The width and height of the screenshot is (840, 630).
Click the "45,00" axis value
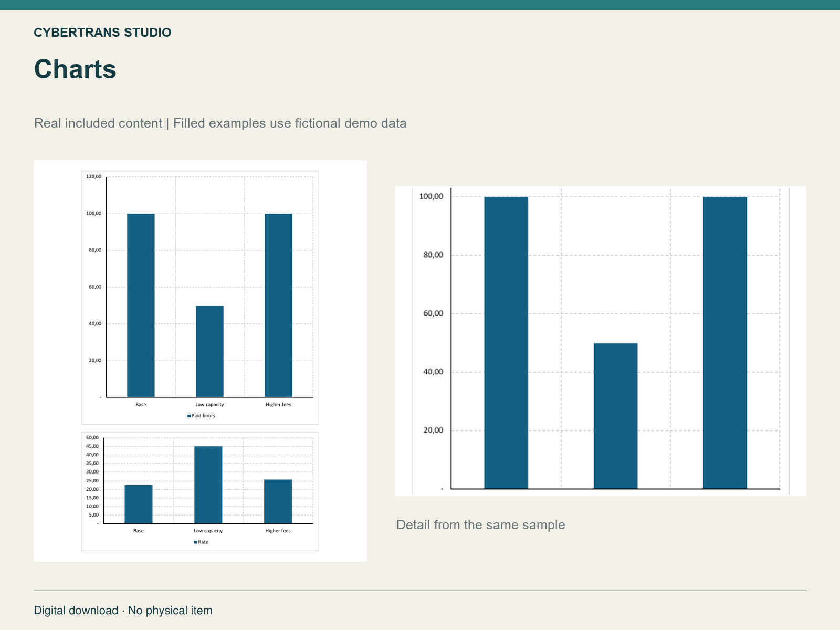(92, 446)
